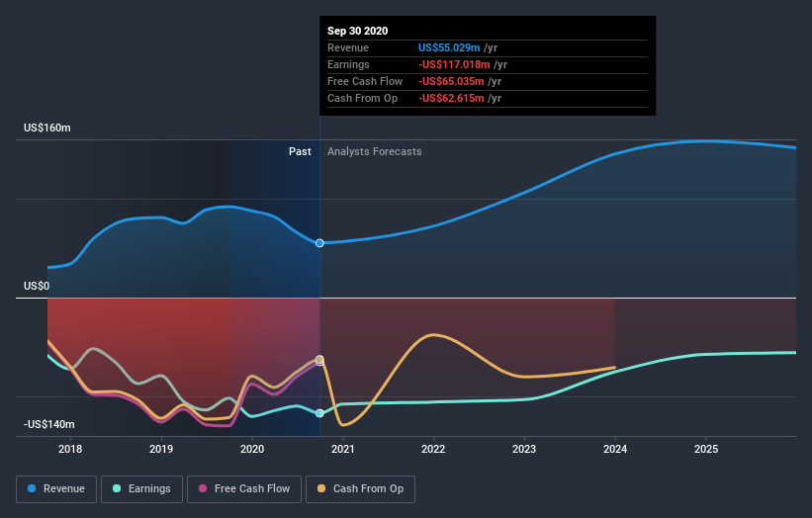Click the Revenue row label in tooltip
Image resolution: width=812 pixels, height=518 pixels.
348,47
